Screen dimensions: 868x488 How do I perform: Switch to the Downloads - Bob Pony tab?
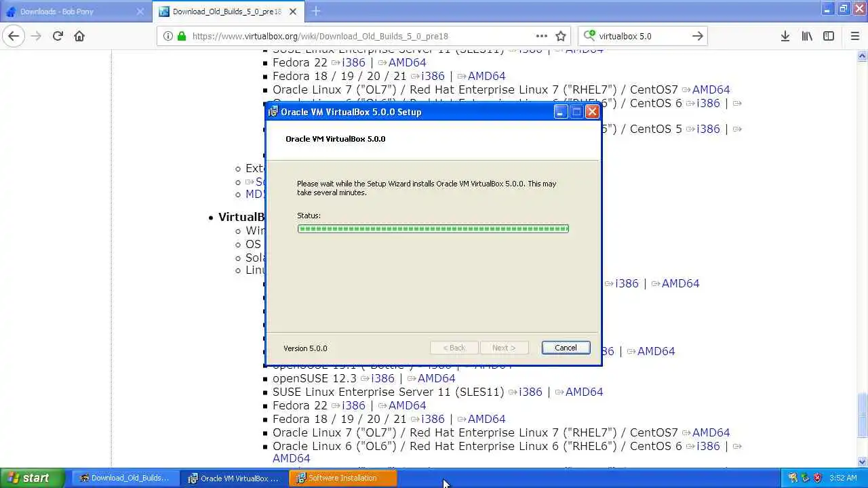pyautogui.click(x=75, y=12)
